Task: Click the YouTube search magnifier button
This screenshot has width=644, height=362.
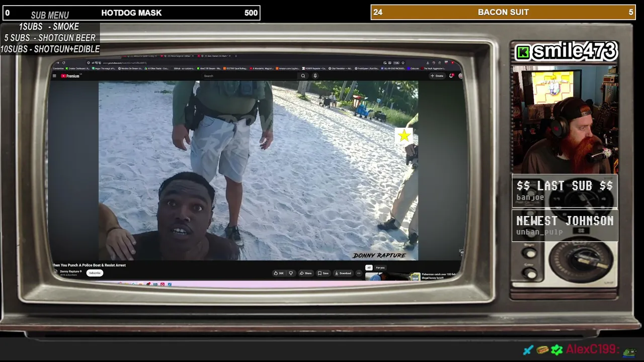Action: pyautogui.click(x=303, y=76)
